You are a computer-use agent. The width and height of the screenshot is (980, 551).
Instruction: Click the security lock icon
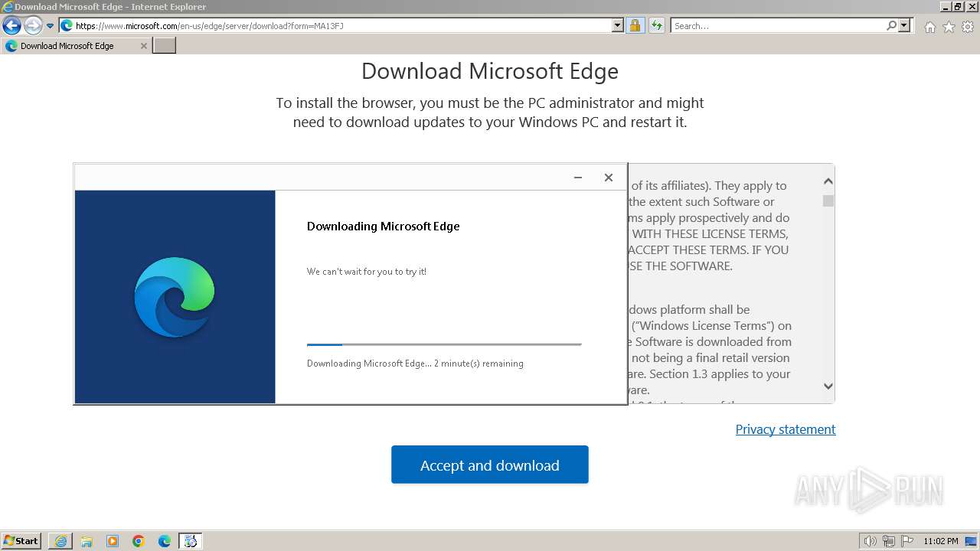click(x=635, y=25)
